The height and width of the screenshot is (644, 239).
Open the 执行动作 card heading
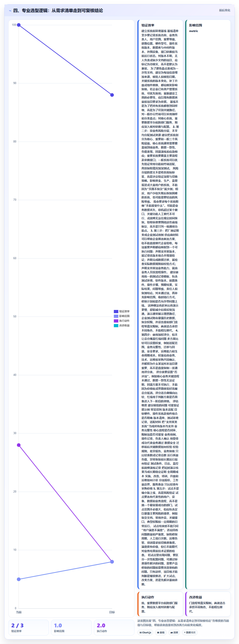[148, 597]
